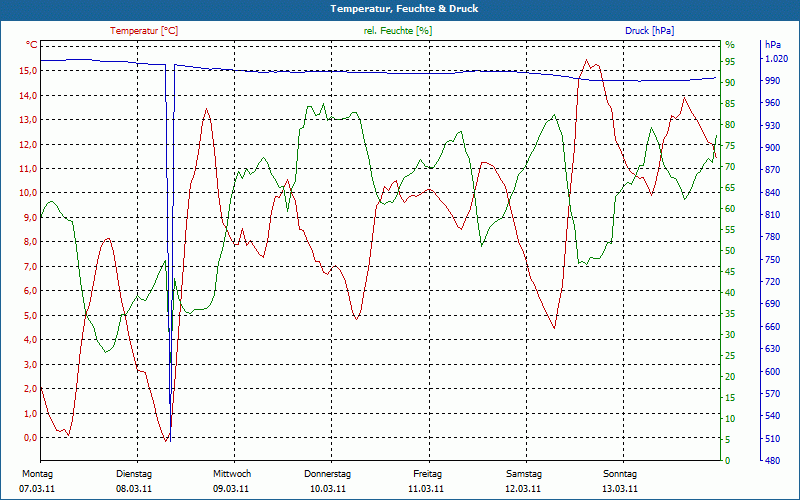Click '15,0' on the temperature axis
800x500 pixels.
[x=28, y=70]
